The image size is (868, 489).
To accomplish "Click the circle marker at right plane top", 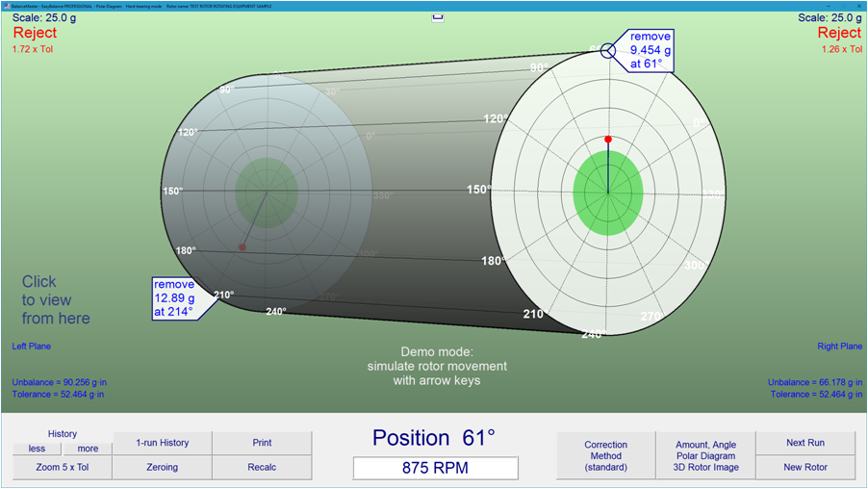I will pos(608,50).
